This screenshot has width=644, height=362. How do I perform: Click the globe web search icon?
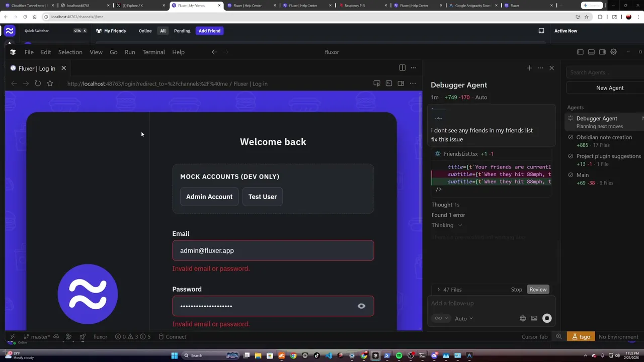tap(523, 318)
